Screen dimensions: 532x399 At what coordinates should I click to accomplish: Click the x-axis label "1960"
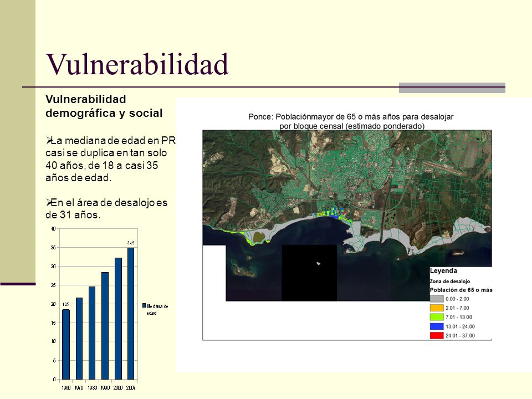point(66,387)
